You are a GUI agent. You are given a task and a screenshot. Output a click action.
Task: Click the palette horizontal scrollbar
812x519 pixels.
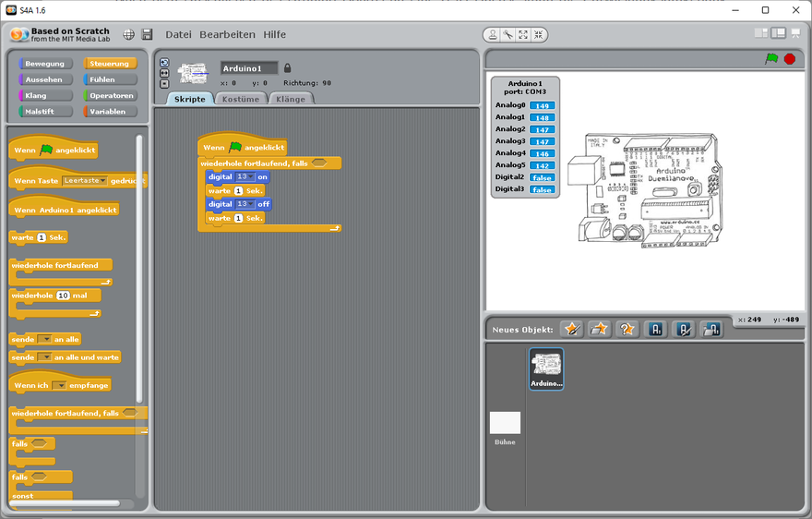click(x=65, y=503)
